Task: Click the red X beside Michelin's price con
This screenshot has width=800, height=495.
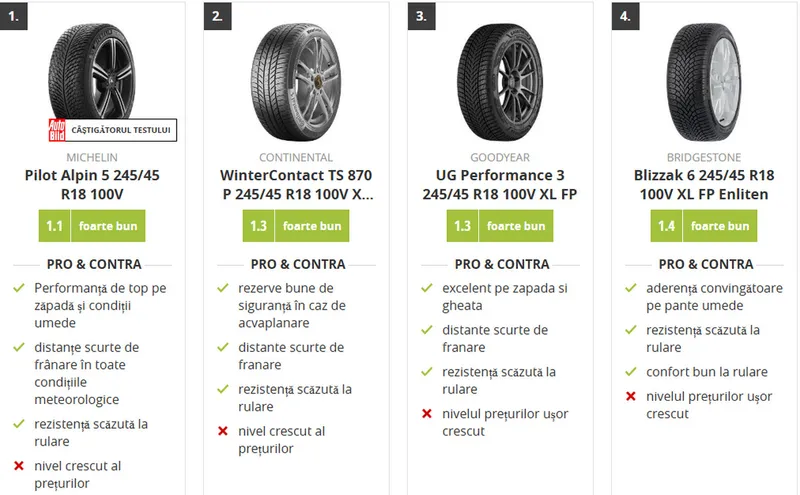Action: coord(19,466)
